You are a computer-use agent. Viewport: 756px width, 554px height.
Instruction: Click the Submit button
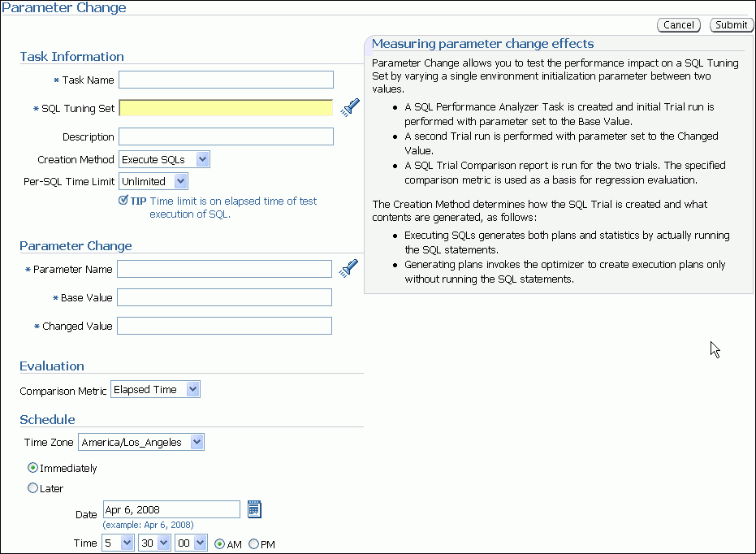pos(730,24)
